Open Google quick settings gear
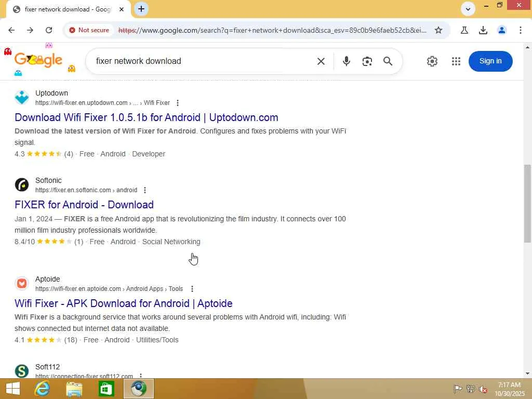Screen dimensions: 532x399 (x=432, y=61)
